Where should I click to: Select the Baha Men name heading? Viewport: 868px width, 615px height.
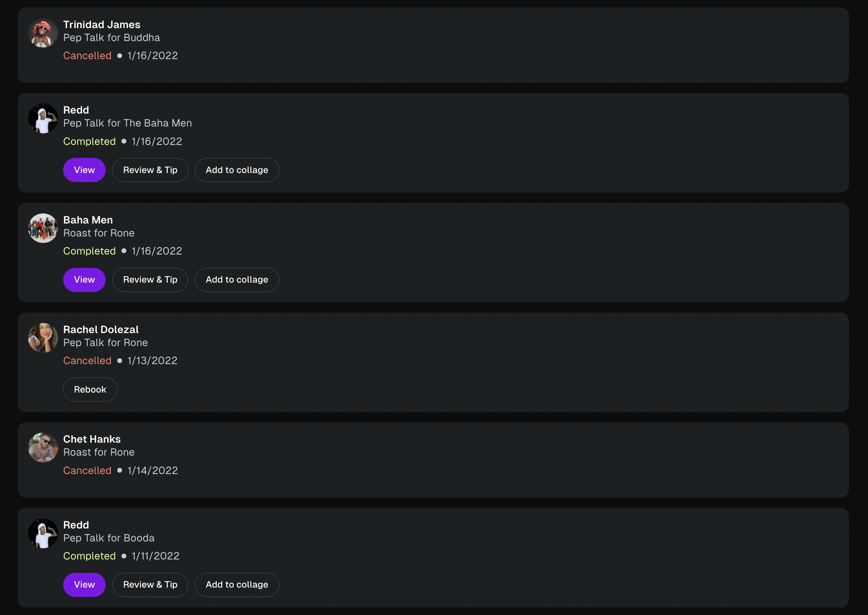tap(88, 220)
